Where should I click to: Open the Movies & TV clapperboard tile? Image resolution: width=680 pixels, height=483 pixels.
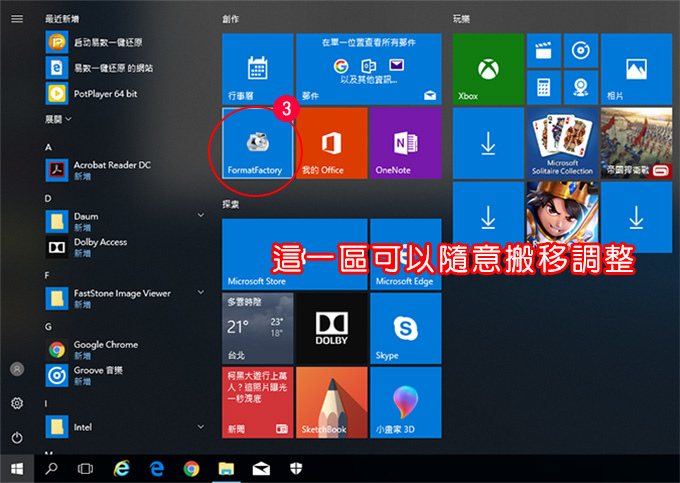pyautogui.click(x=544, y=51)
